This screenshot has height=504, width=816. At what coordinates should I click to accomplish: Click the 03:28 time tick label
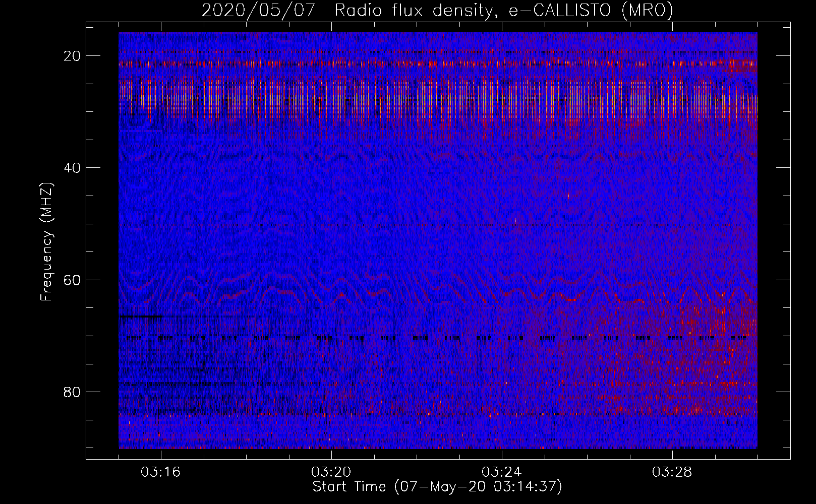(672, 472)
